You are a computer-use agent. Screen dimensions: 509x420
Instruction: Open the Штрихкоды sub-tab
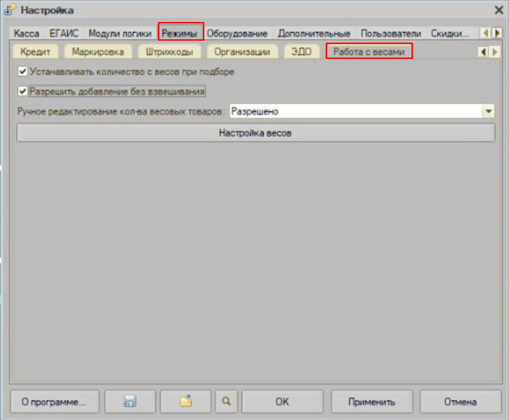coord(169,52)
